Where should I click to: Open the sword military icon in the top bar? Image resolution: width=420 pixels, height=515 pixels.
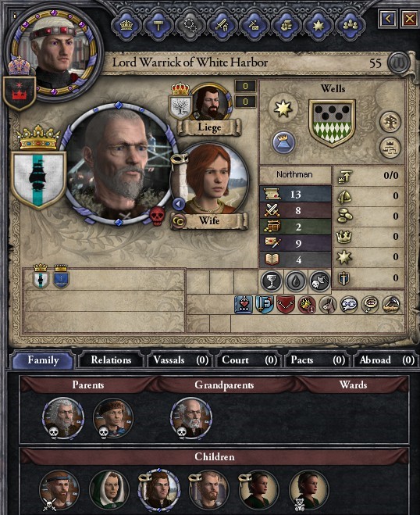click(x=222, y=25)
